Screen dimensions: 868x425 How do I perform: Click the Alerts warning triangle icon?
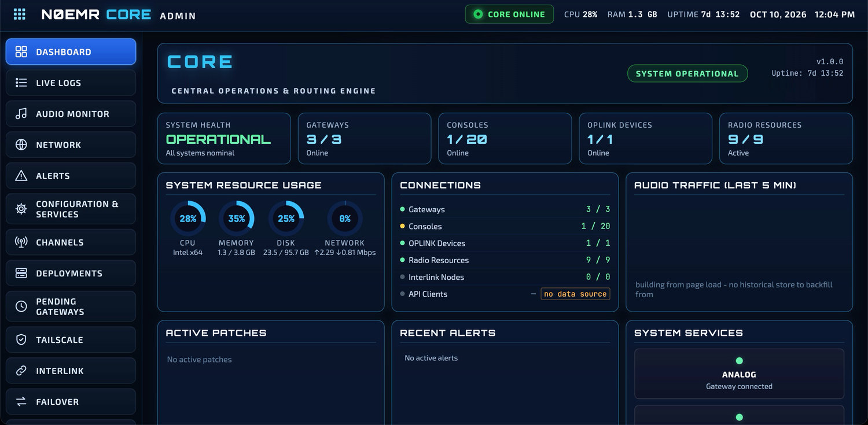click(x=21, y=176)
